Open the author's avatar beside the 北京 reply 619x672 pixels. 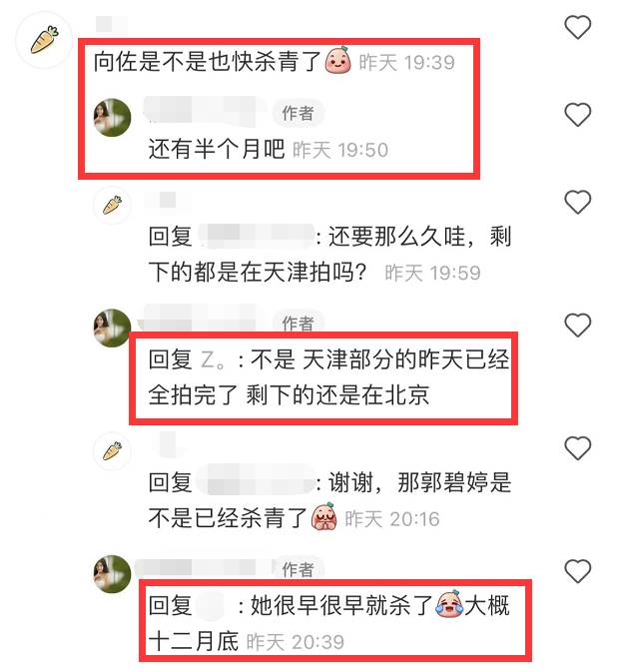[x=112, y=328]
